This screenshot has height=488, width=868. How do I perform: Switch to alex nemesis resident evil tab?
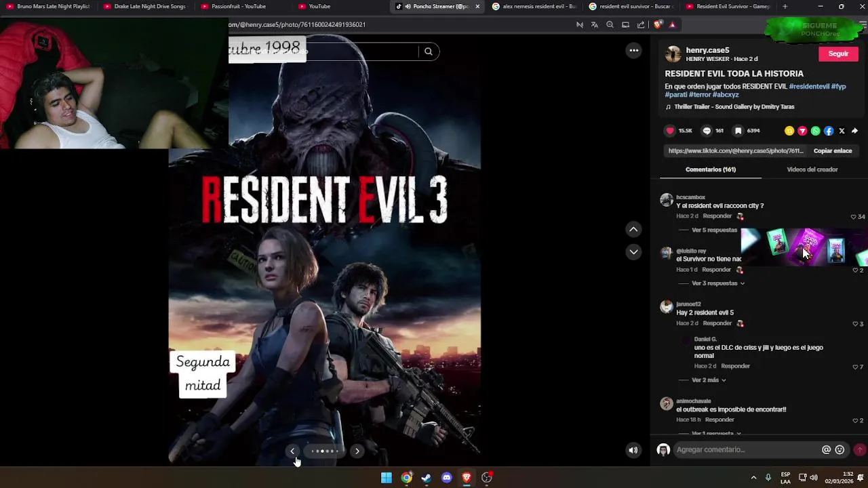[x=534, y=7]
